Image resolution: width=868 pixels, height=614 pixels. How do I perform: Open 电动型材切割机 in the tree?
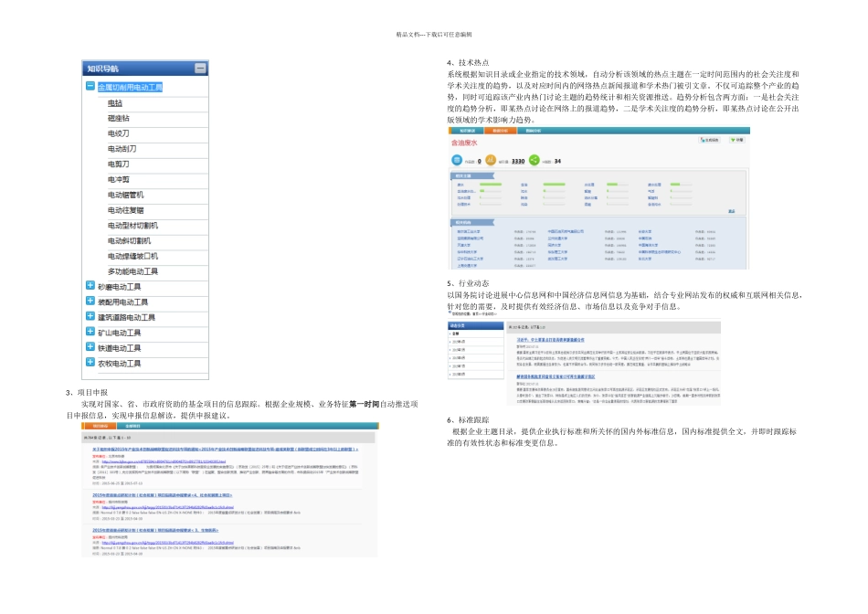pos(132,226)
